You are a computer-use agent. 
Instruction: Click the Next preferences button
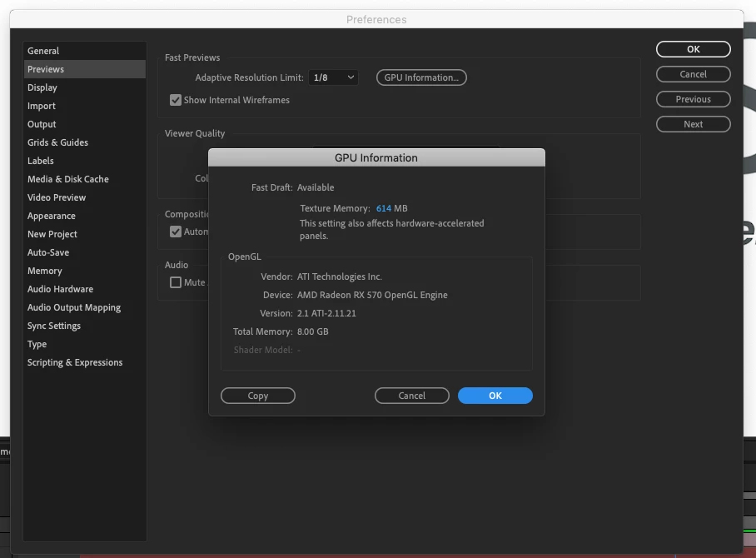point(694,124)
